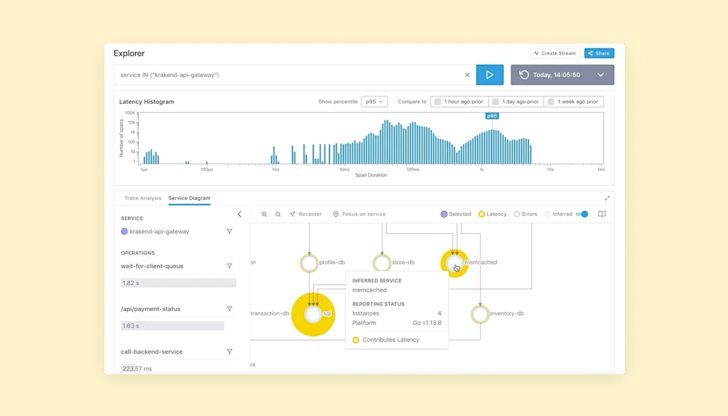Open the diagram legend book icon

[602, 214]
